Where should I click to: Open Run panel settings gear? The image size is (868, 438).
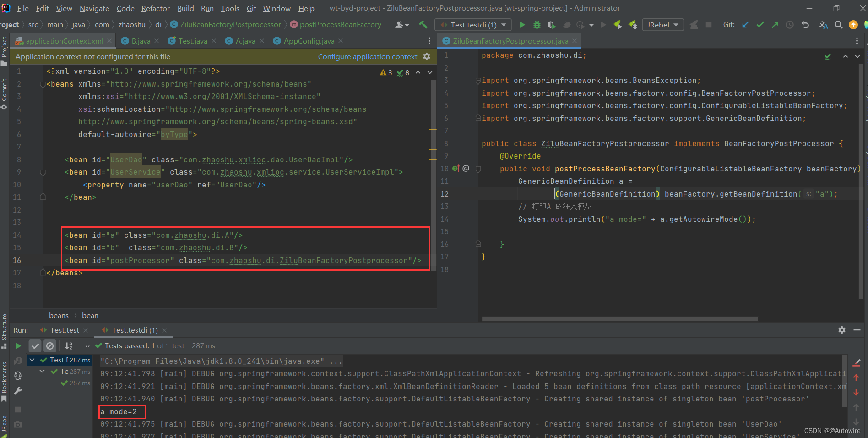point(842,330)
